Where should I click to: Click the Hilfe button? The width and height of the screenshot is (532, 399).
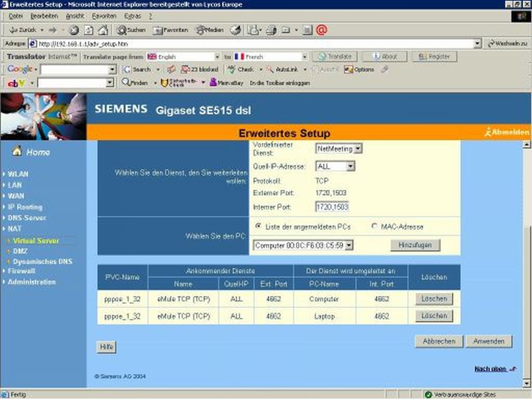click(107, 347)
